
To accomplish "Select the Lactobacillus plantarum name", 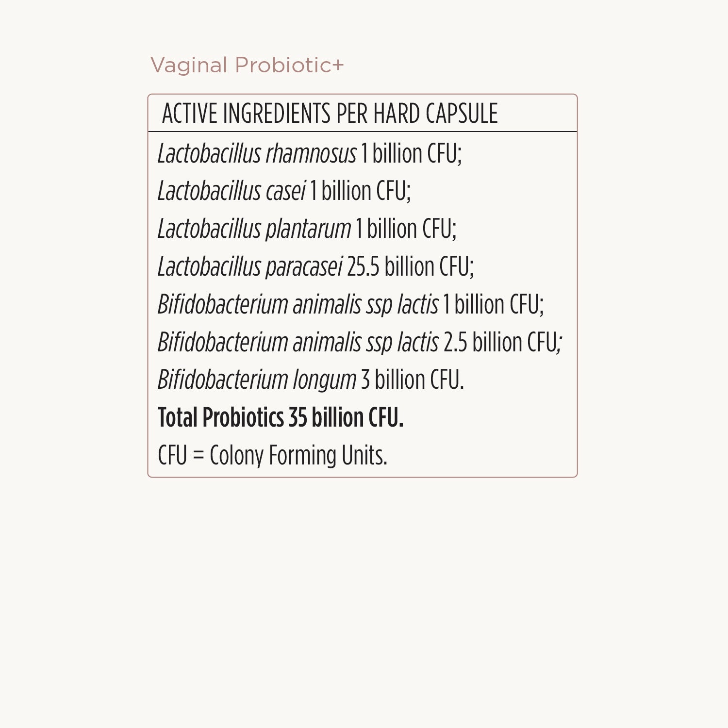I will pos(254,229).
